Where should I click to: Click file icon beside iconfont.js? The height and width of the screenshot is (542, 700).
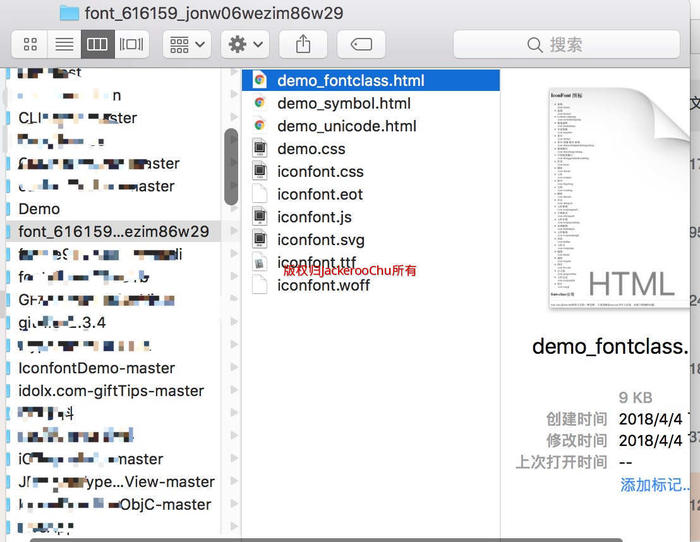coord(259,217)
